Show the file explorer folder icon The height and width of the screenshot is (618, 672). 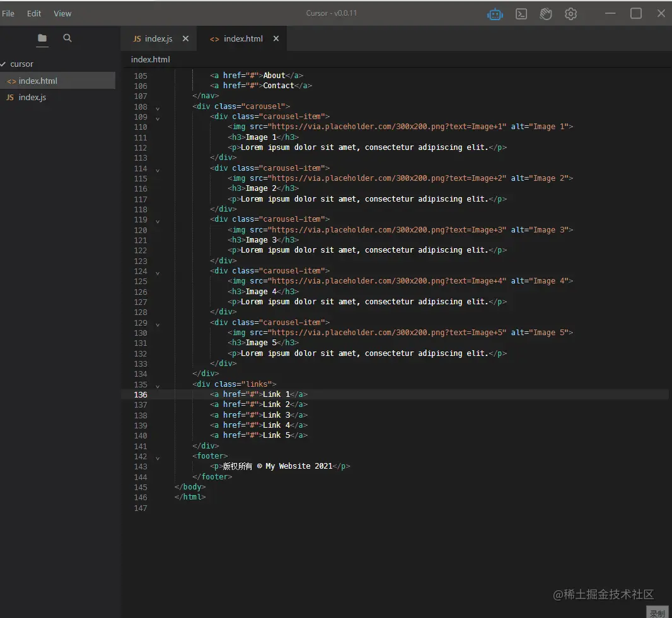click(x=42, y=38)
